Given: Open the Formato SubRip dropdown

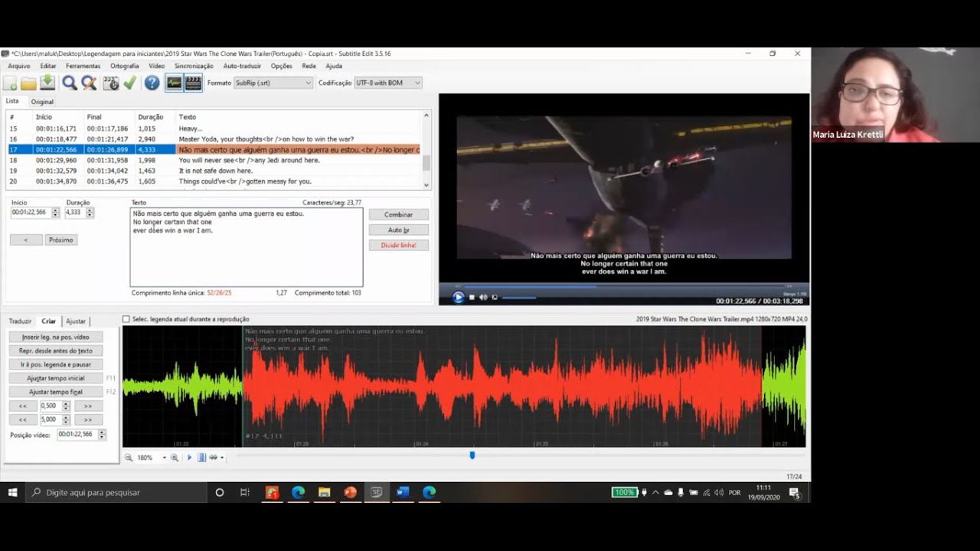Looking at the screenshot, I should [x=273, y=83].
